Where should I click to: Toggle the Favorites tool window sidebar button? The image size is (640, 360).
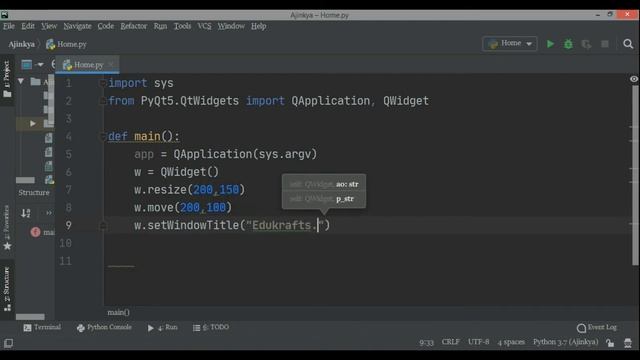7,228
